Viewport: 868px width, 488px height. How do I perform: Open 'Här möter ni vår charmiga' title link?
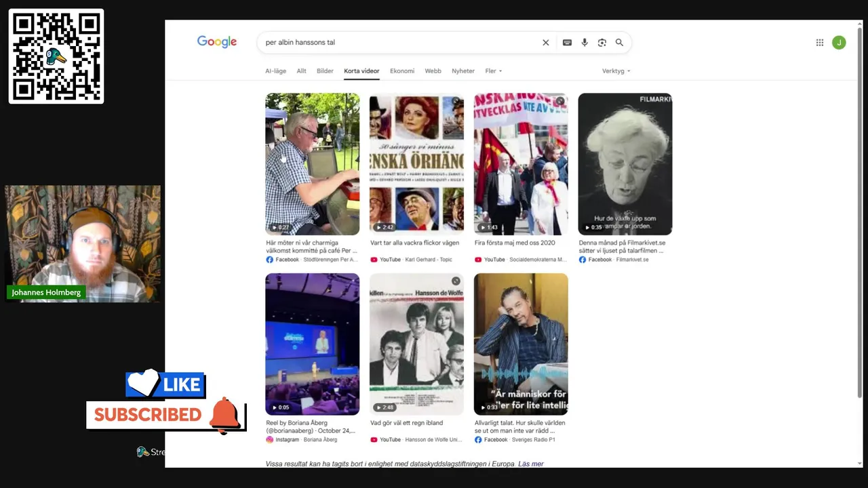311,247
